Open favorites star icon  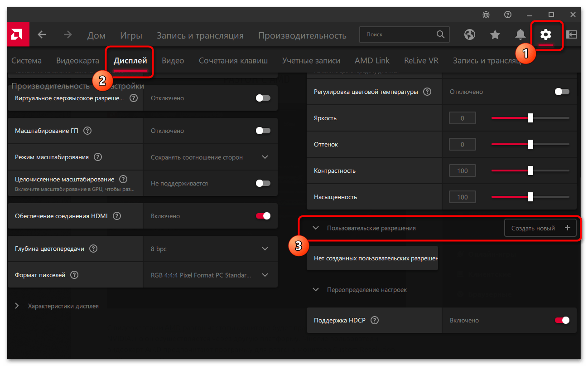495,34
